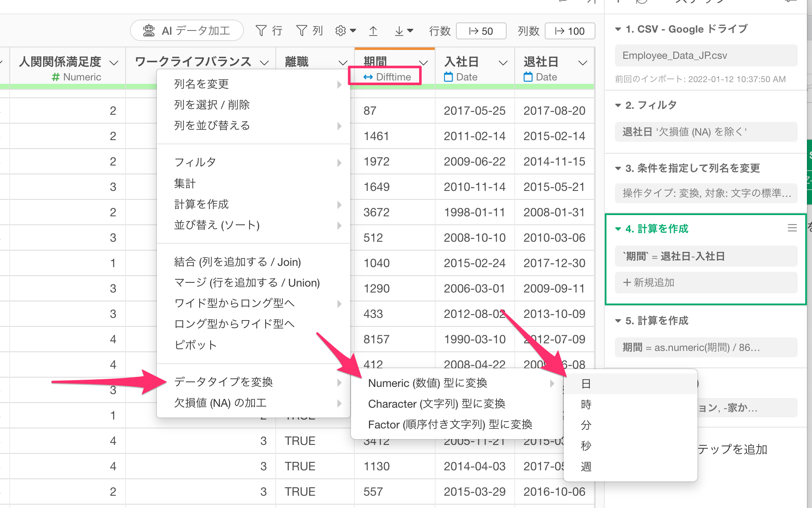
Task: Open the gear settings dropdown in toolbar
Action: click(x=346, y=30)
